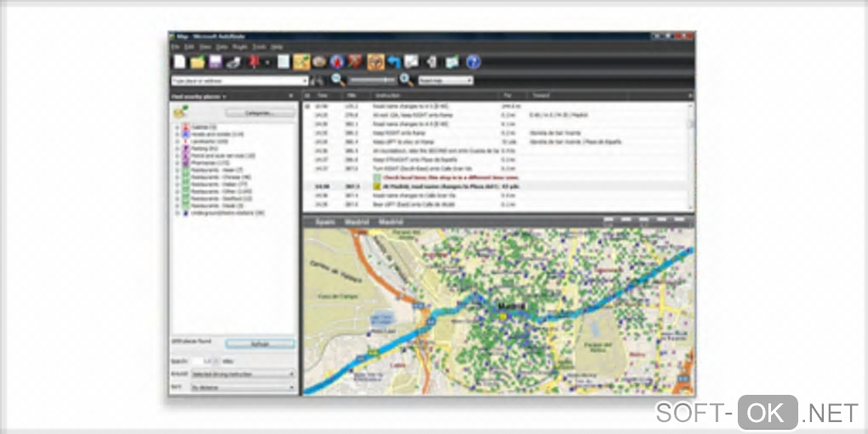Viewport: 868px width, 434px height.
Task: Select Restaurants - Italian in the tree
Action: click(x=219, y=185)
